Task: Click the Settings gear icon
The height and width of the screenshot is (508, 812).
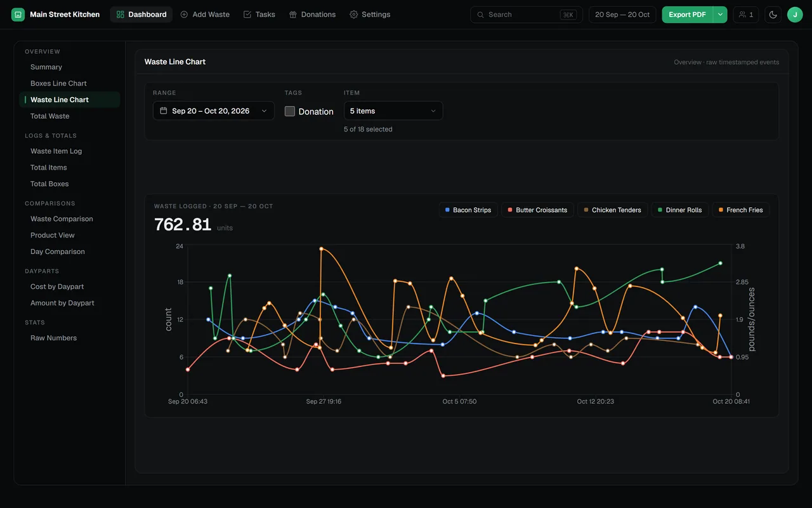Action: tap(354, 15)
